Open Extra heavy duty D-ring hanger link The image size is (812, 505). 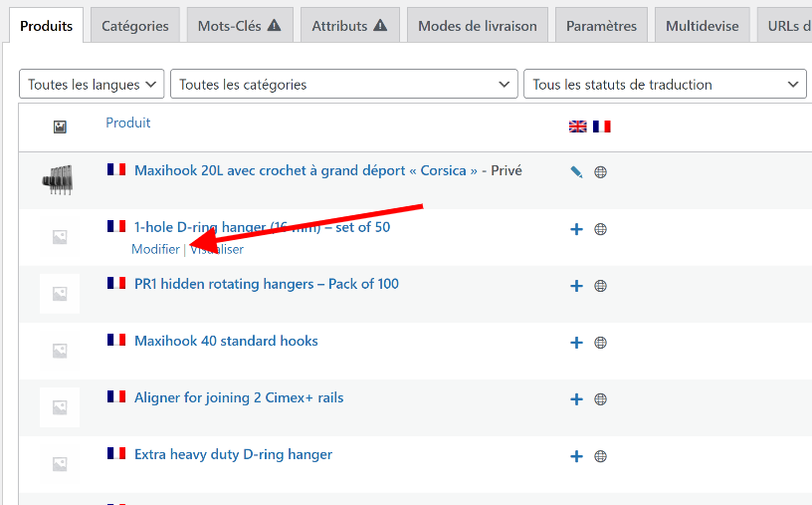[x=233, y=455]
